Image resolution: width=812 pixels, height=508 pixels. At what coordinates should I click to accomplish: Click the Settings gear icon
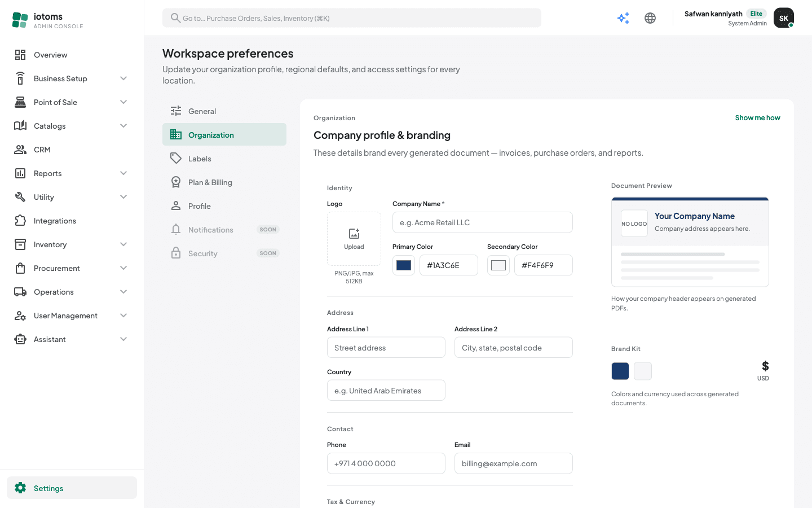coord(20,488)
